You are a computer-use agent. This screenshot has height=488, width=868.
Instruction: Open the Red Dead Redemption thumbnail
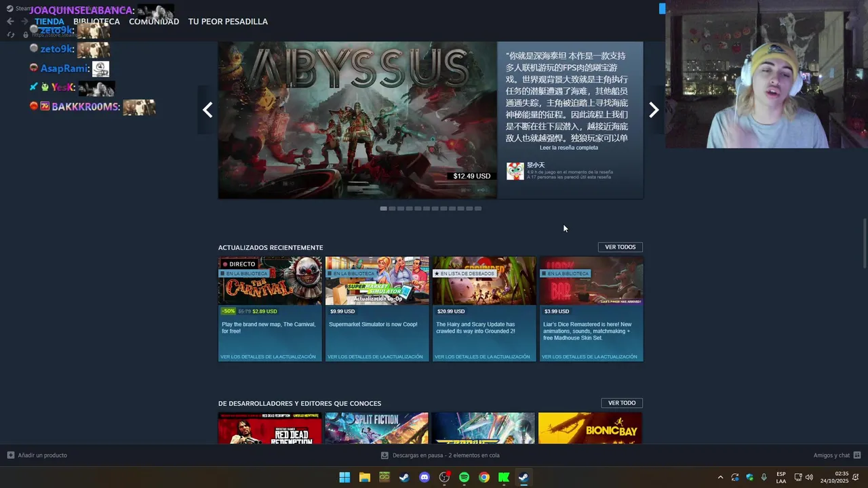(x=270, y=428)
